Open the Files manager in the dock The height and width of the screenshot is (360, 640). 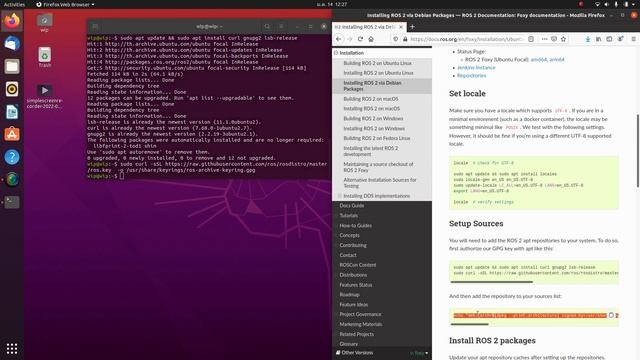[x=12, y=66]
